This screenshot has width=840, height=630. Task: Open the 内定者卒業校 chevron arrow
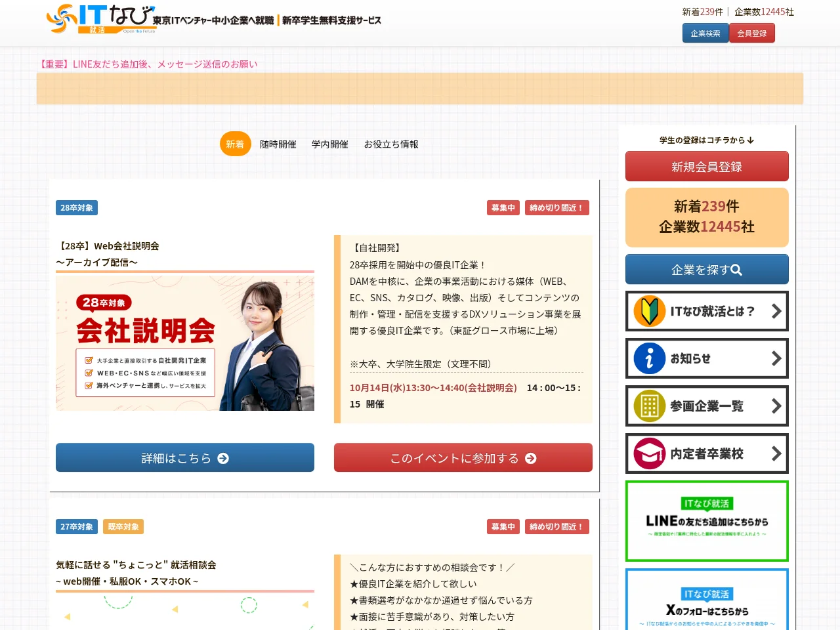click(776, 453)
